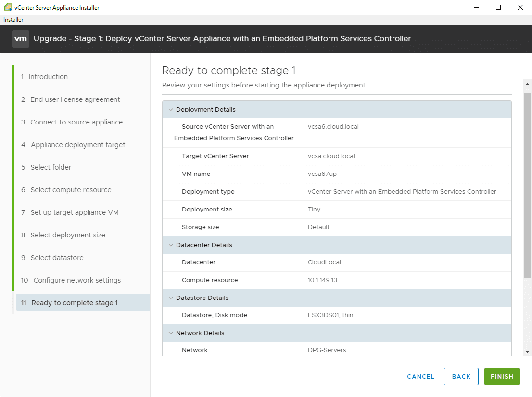Go to Select compute resource step
This screenshot has height=397, width=532.
(71, 190)
